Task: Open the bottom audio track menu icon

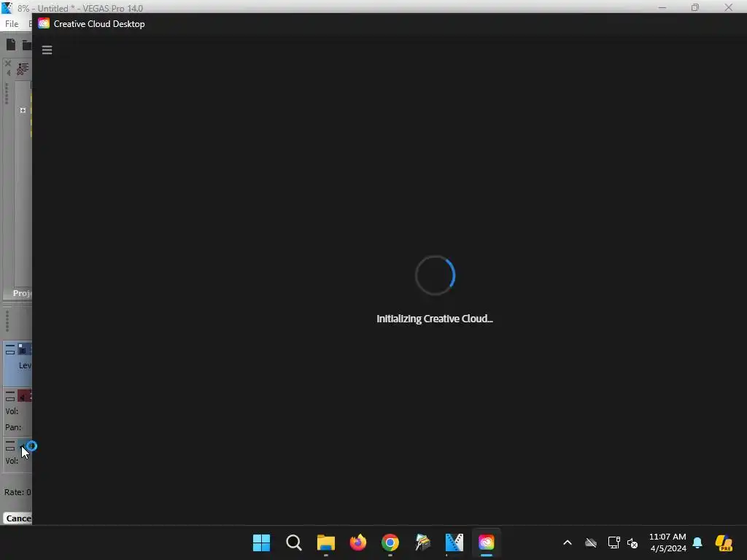Action: coord(10,446)
